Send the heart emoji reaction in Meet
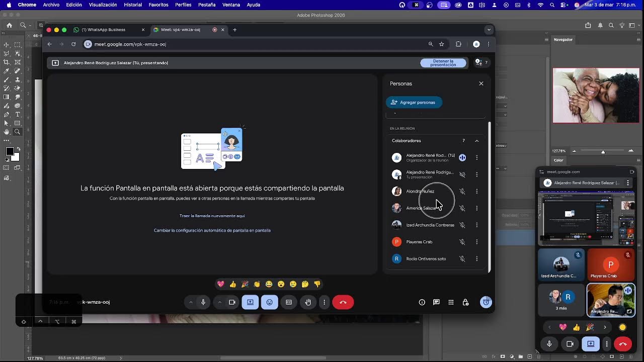The width and height of the screenshot is (644, 362). [x=220, y=284]
